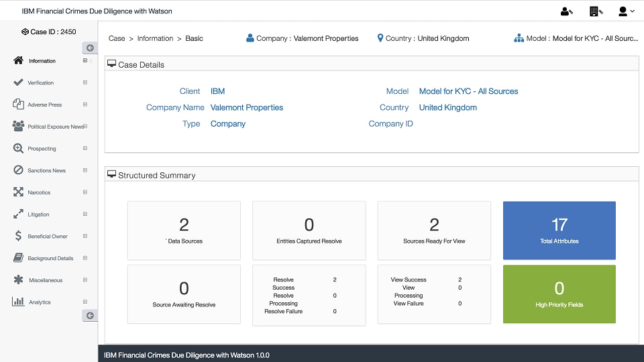Click the Litigation diagonal-arrows icon
The width and height of the screenshot is (644, 362).
click(x=18, y=214)
